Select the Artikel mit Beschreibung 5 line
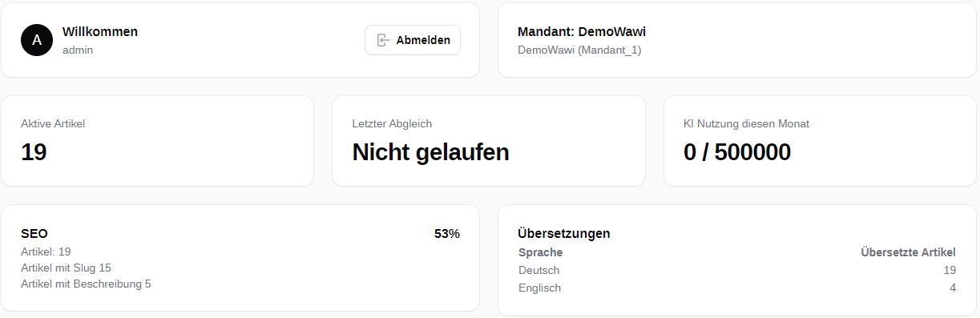 click(86, 284)
